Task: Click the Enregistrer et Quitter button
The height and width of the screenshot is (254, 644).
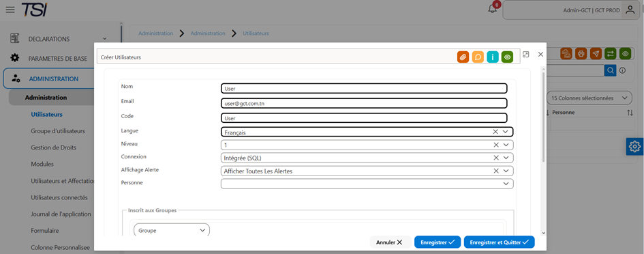Action: [x=499, y=242]
